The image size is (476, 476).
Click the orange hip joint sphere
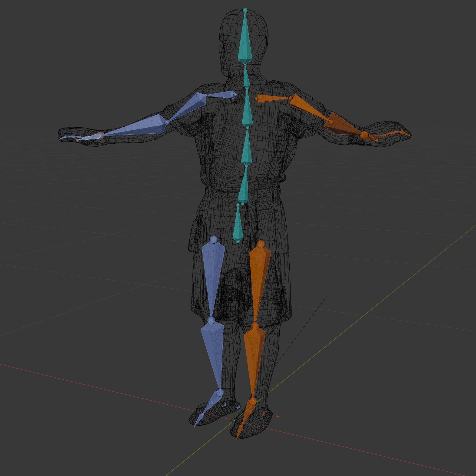tap(261, 244)
